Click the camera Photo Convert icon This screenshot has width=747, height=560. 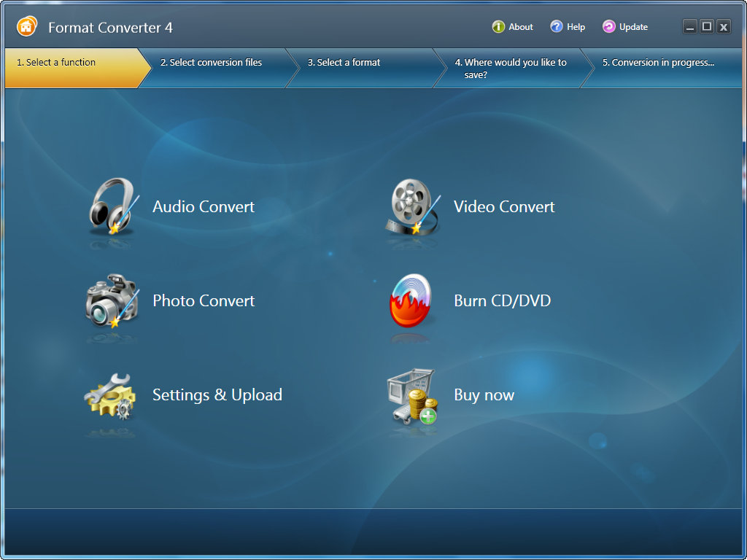click(112, 300)
